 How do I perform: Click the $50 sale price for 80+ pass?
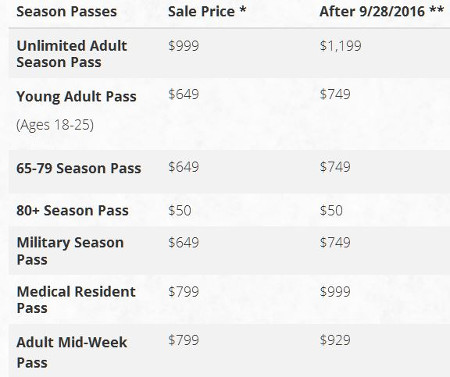(x=180, y=210)
